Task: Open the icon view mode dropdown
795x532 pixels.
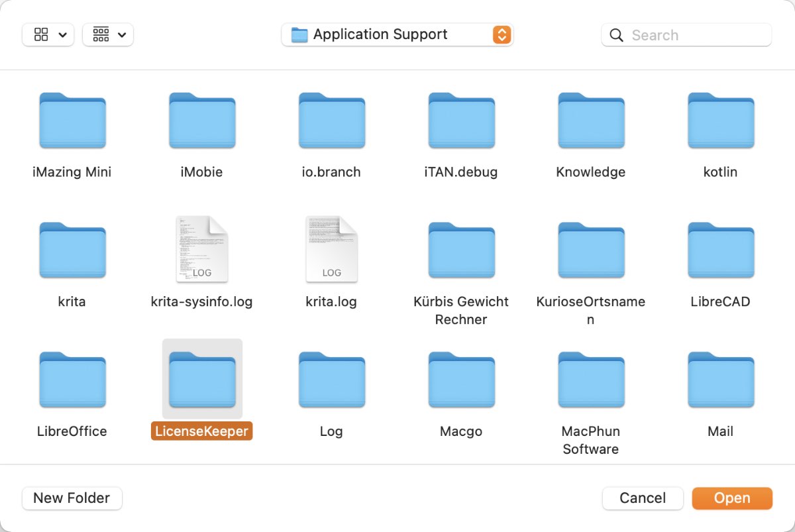Action: [48, 35]
